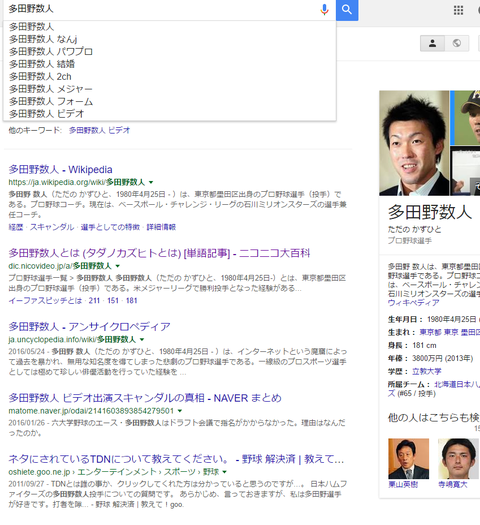The image size is (480, 525).
Task: Choose suggestion 多田野数人 パワプロ
Action: [x=169, y=52]
